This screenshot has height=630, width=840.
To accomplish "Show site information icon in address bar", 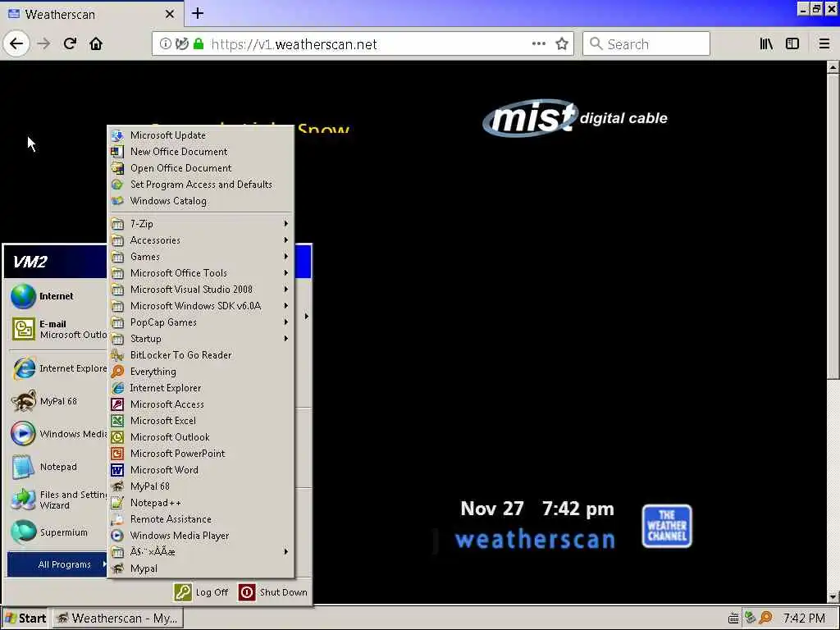I will tap(165, 43).
